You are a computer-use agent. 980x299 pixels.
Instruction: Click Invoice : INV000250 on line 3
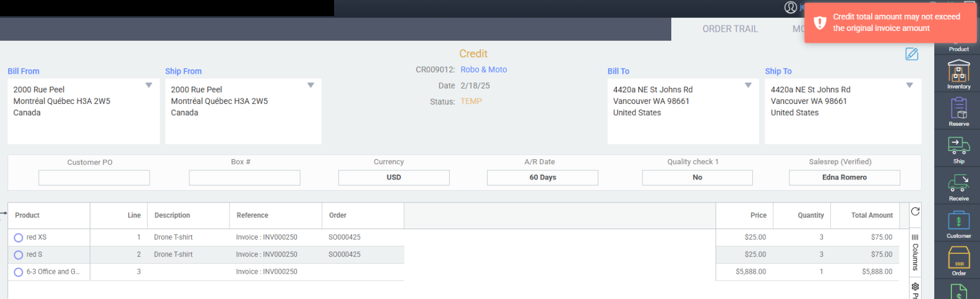[267, 272]
